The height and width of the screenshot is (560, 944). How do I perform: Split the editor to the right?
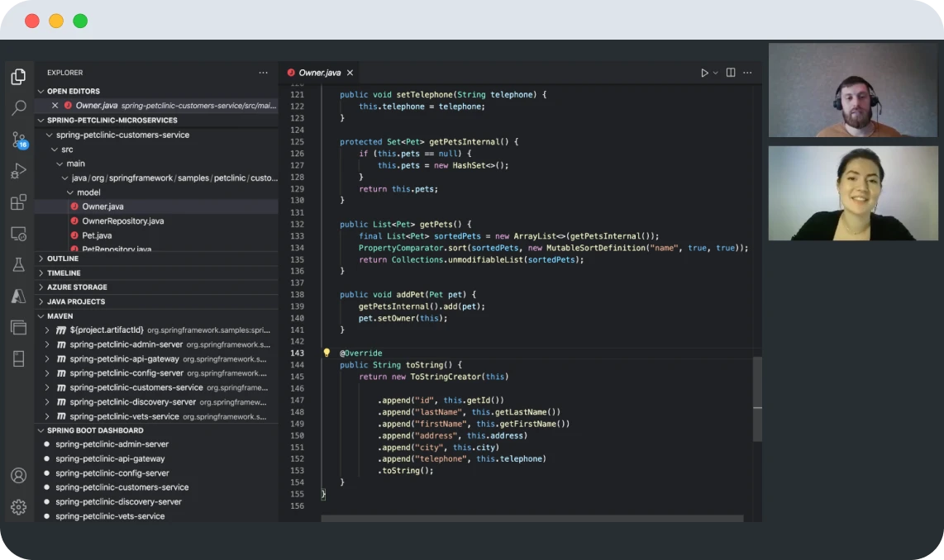point(731,73)
